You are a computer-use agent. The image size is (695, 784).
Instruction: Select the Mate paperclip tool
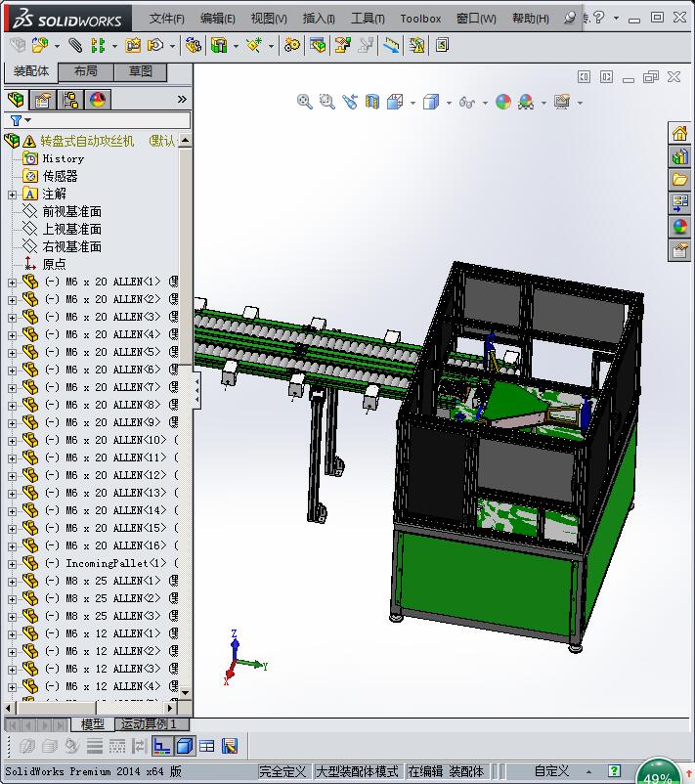pos(75,46)
